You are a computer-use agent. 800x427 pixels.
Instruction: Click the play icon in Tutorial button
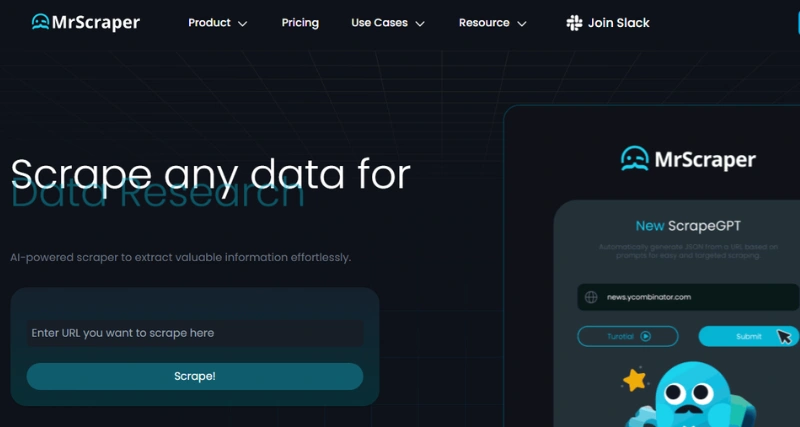coord(646,337)
